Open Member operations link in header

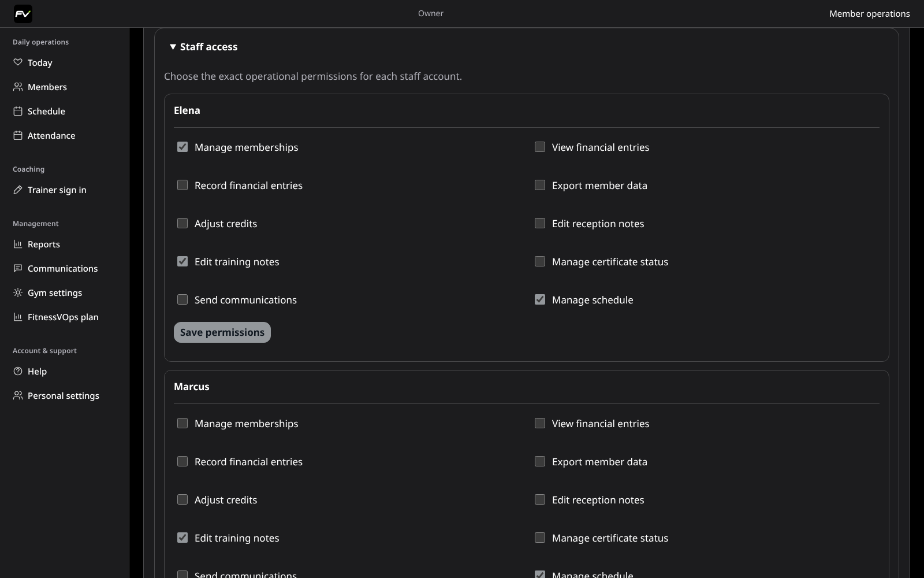coord(870,14)
